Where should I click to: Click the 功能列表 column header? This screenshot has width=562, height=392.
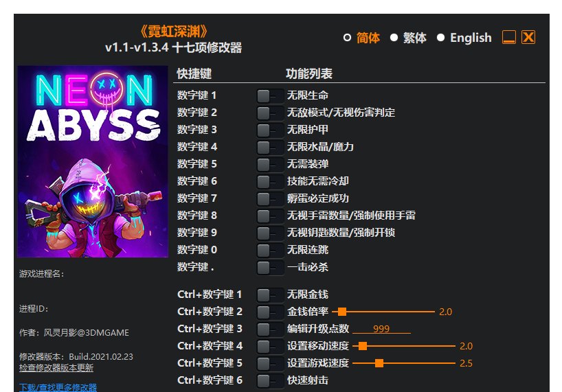click(x=309, y=73)
